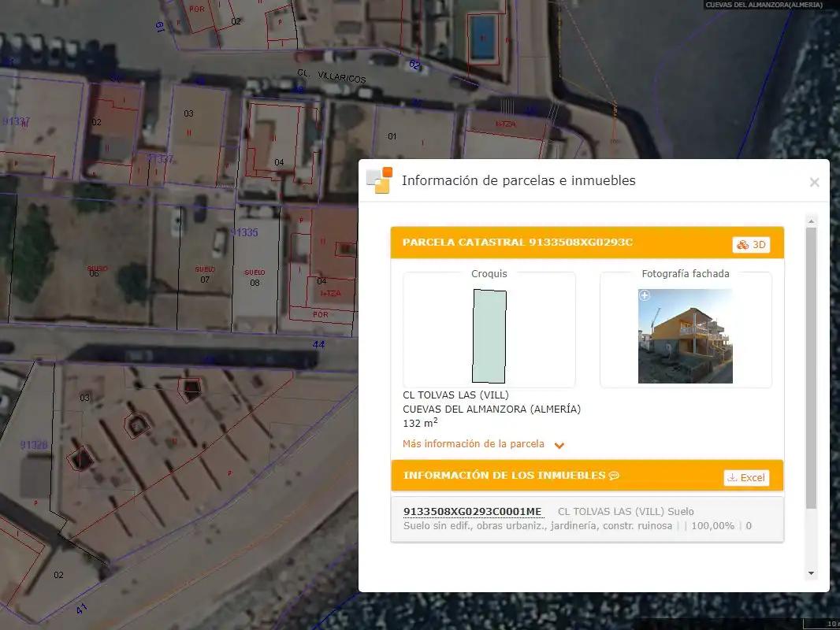This screenshot has width=840, height=630.
Task: Click the '132 m²' parcel area text
Action: 420,423
